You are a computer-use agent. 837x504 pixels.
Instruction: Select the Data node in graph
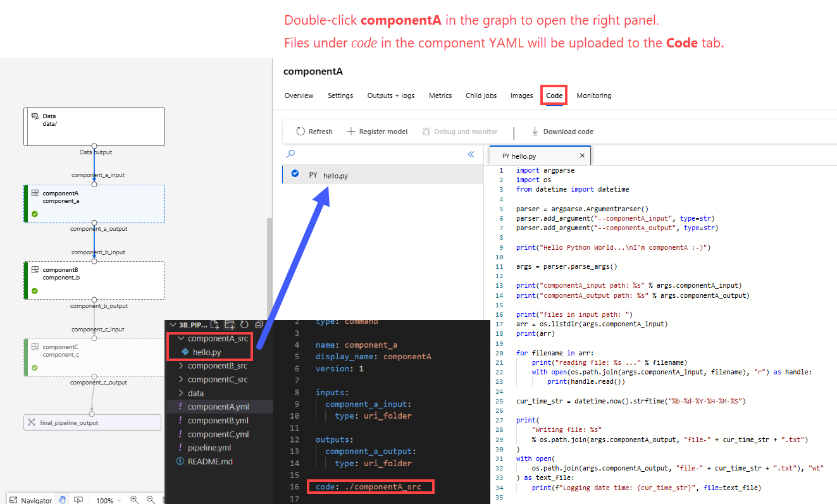click(x=94, y=126)
